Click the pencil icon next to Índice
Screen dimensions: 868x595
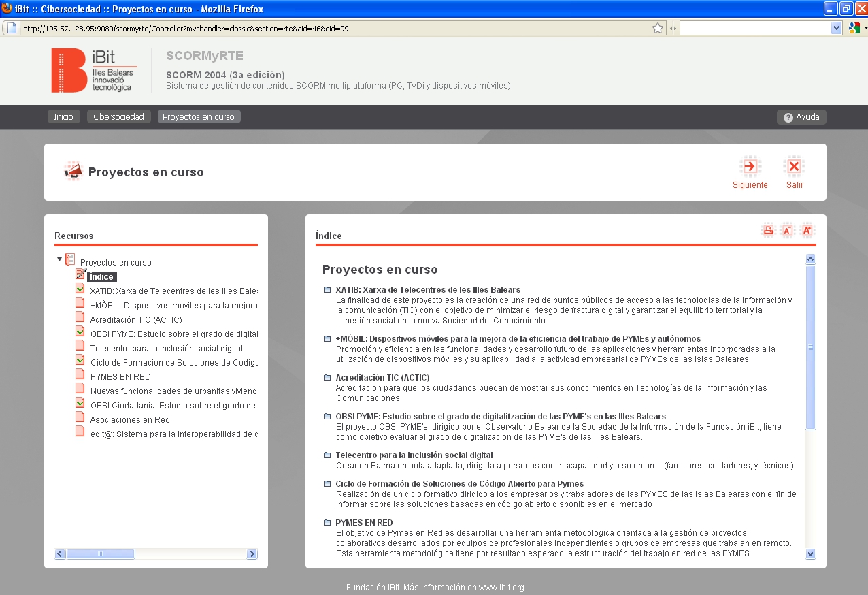click(81, 274)
